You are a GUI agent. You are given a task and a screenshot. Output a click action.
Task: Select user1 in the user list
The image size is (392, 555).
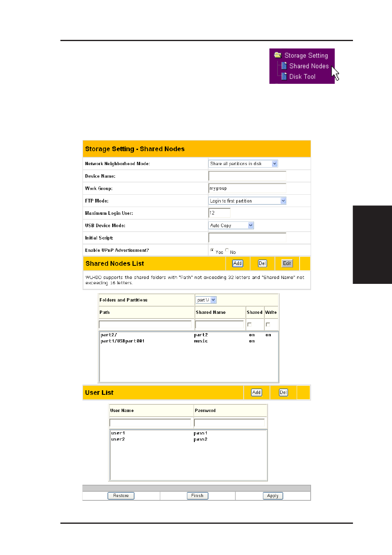[x=118, y=433]
